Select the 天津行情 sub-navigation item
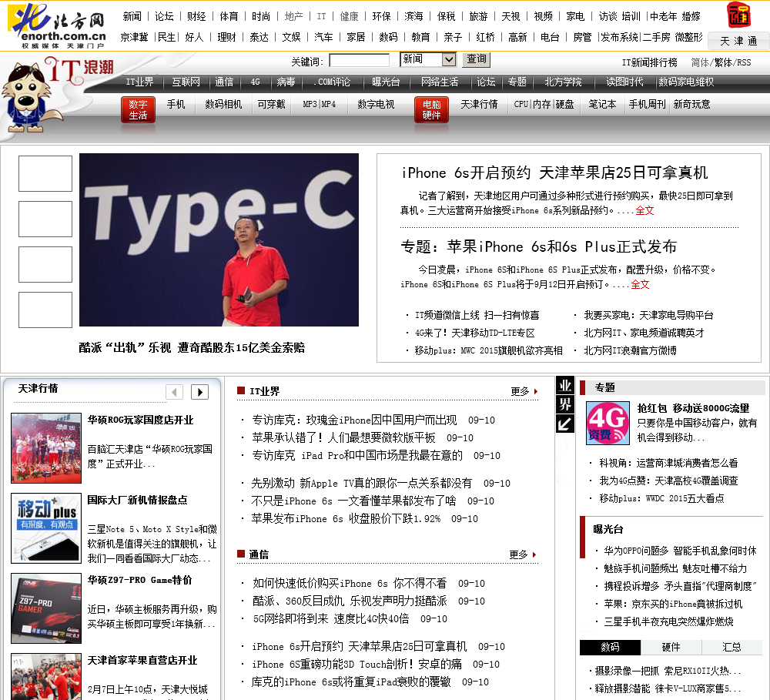The image size is (770, 700). tap(479, 104)
